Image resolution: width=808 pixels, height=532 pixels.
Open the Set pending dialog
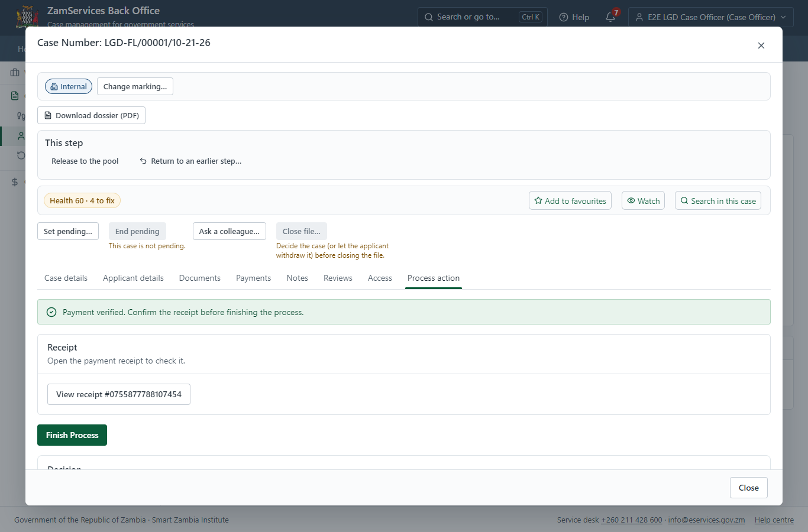pos(68,232)
